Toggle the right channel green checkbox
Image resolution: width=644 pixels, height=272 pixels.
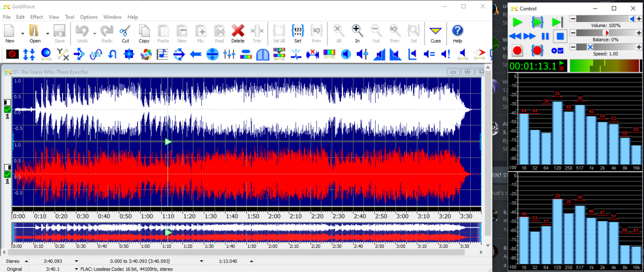(8, 174)
